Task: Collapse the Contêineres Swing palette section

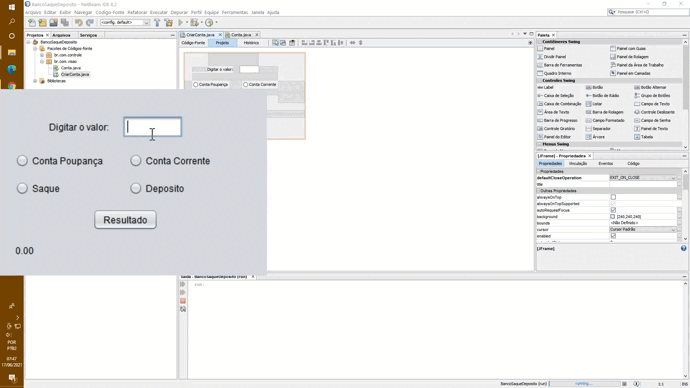Action: coord(540,42)
